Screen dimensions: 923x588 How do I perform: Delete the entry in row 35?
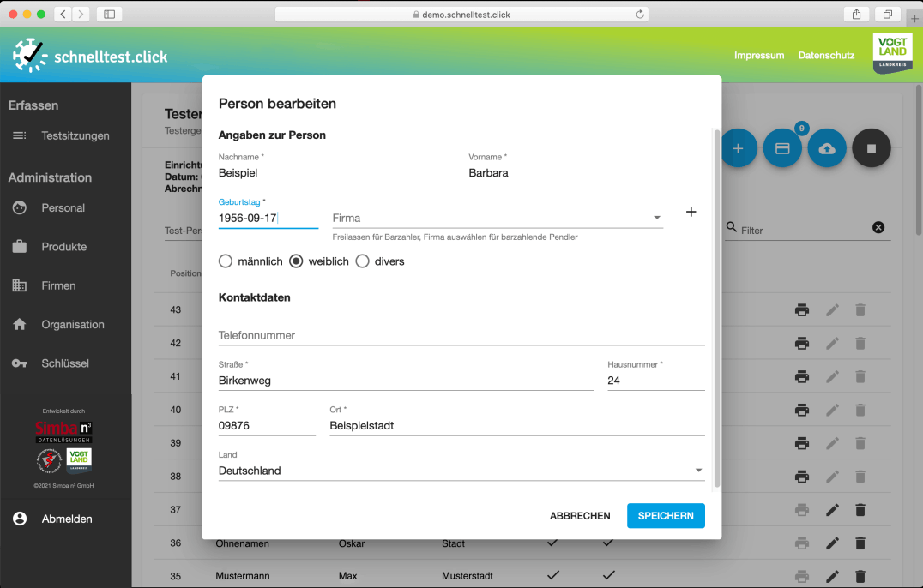pyautogui.click(x=860, y=576)
